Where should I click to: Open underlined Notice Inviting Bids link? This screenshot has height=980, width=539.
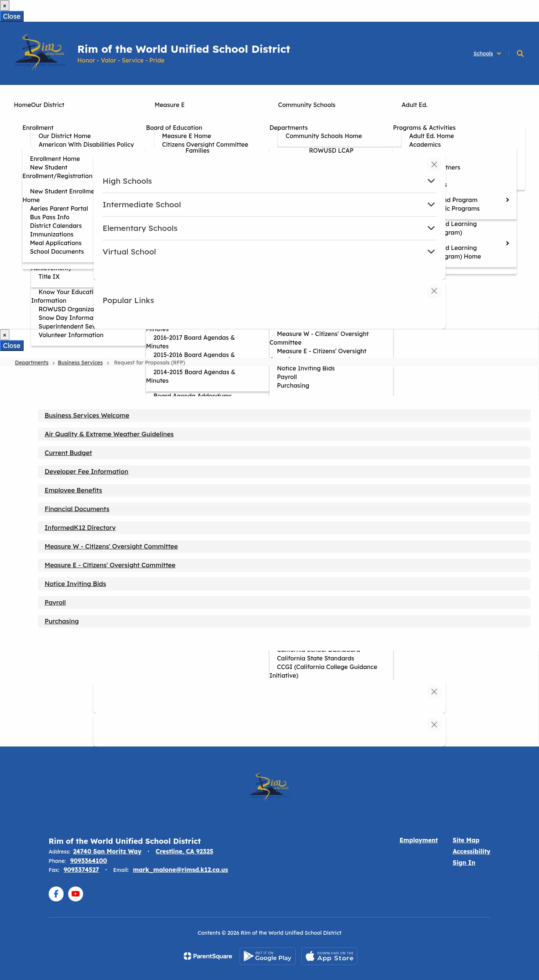75,584
